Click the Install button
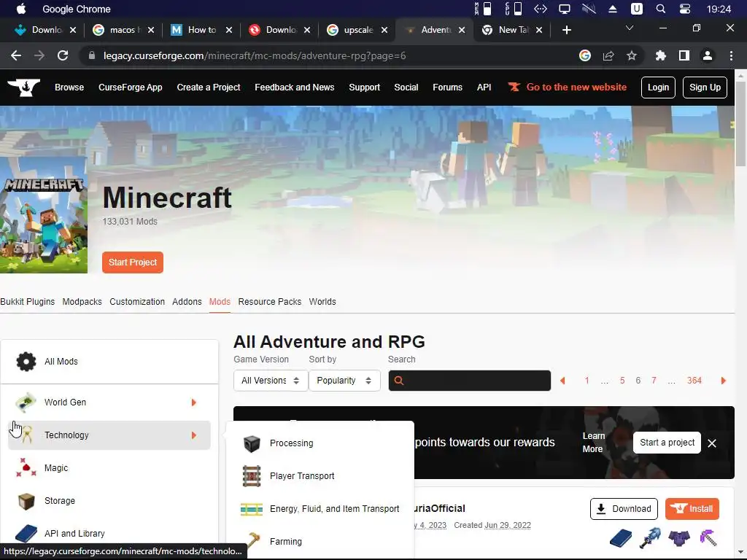 click(692, 509)
